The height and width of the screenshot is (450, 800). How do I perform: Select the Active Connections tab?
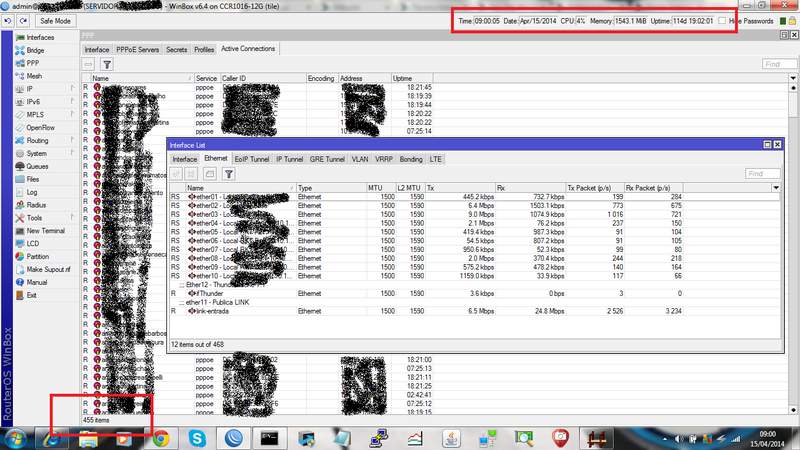pyautogui.click(x=248, y=48)
